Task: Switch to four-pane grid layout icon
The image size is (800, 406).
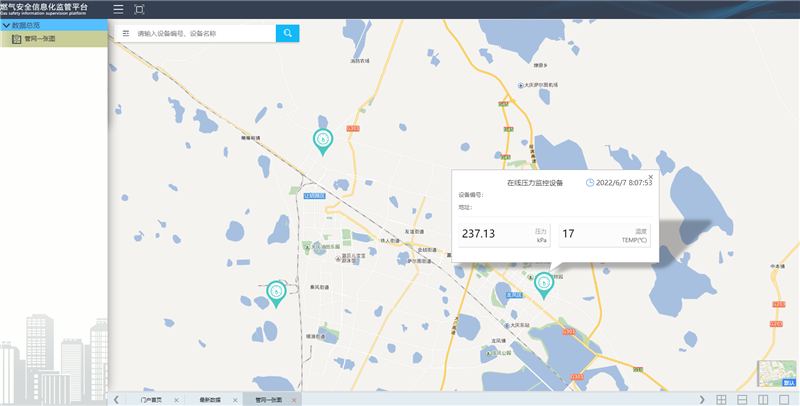Action: point(719,399)
